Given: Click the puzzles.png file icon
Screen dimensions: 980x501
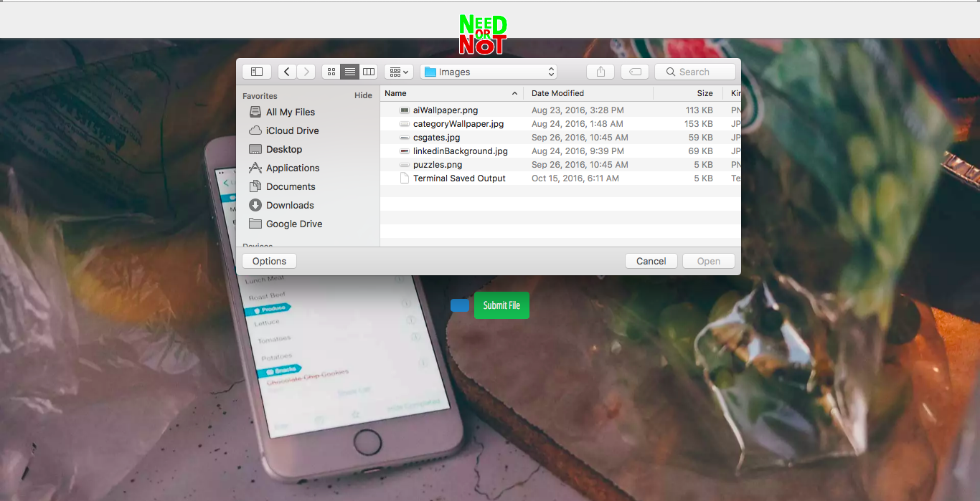Looking at the screenshot, I should click(x=405, y=165).
